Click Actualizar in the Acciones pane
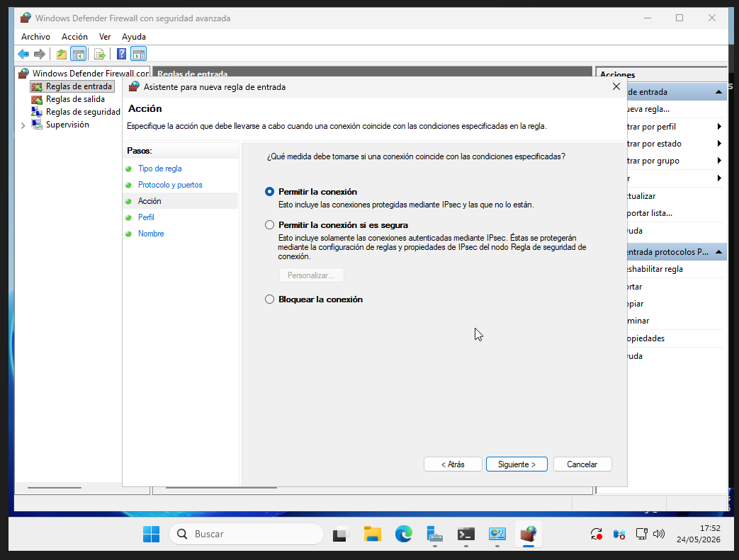 (641, 196)
